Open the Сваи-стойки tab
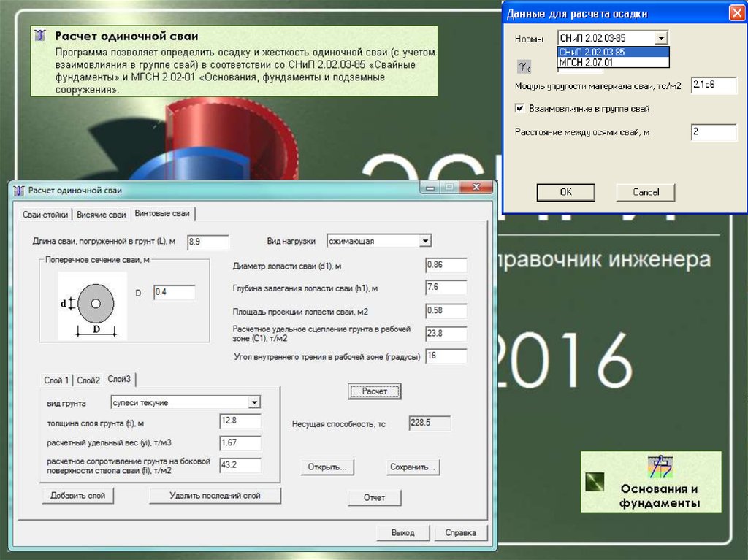The width and height of the screenshot is (748, 560). pyautogui.click(x=45, y=215)
